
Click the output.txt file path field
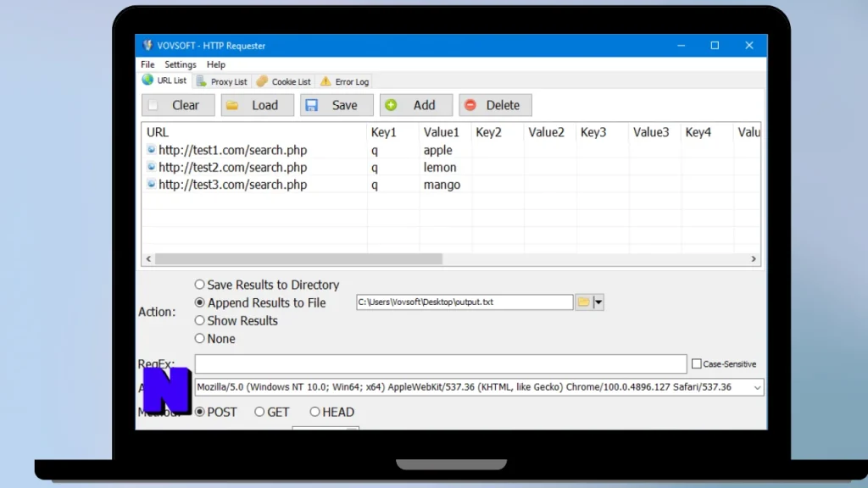pyautogui.click(x=465, y=302)
